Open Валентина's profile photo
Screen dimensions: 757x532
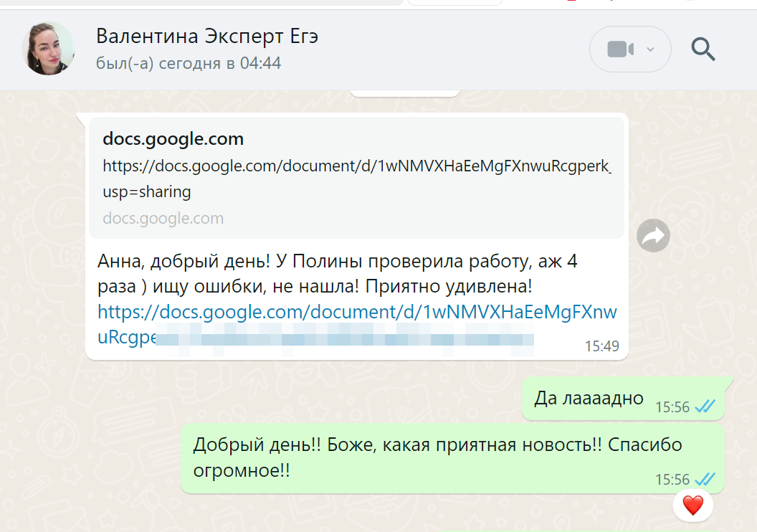49,48
